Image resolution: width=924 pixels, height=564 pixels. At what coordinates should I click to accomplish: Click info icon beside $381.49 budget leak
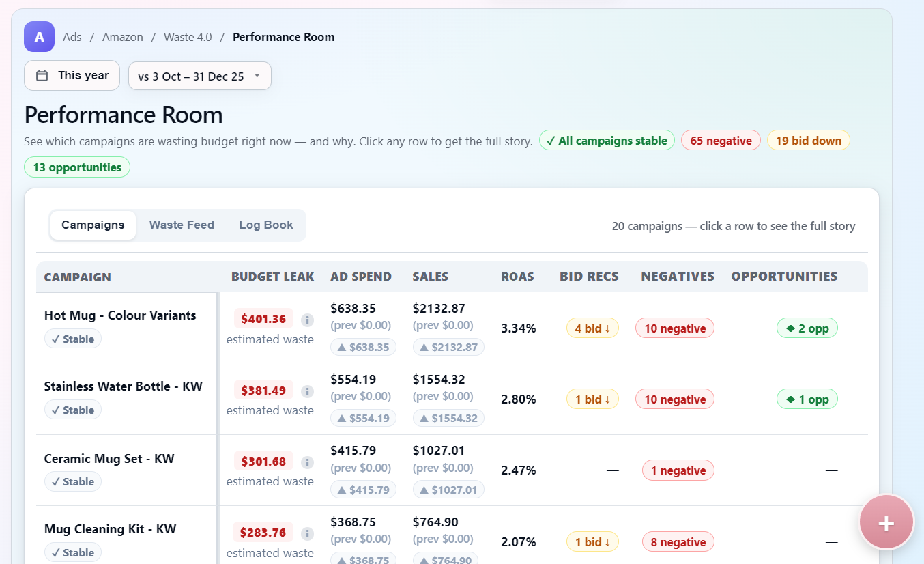pos(308,391)
